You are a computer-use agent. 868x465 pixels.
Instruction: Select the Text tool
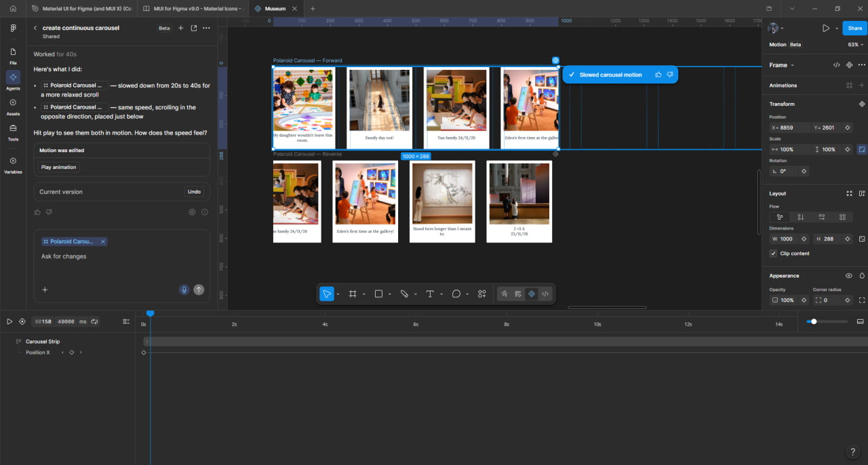[x=430, y=294]
